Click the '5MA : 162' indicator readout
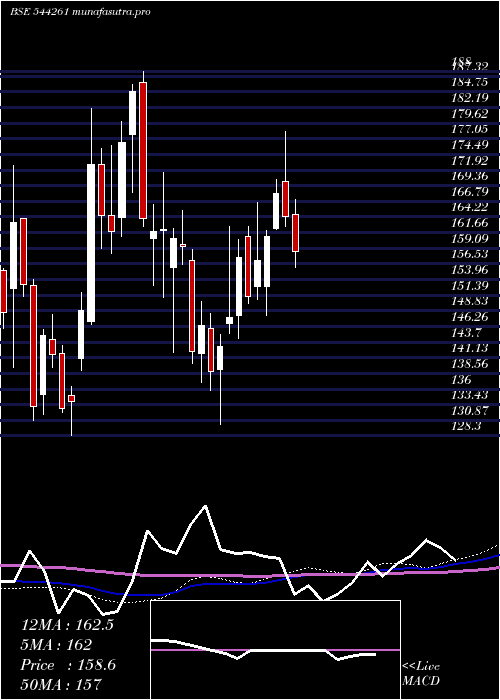The width and height of the screenshot is (500, 700). [x=56, y=645]
